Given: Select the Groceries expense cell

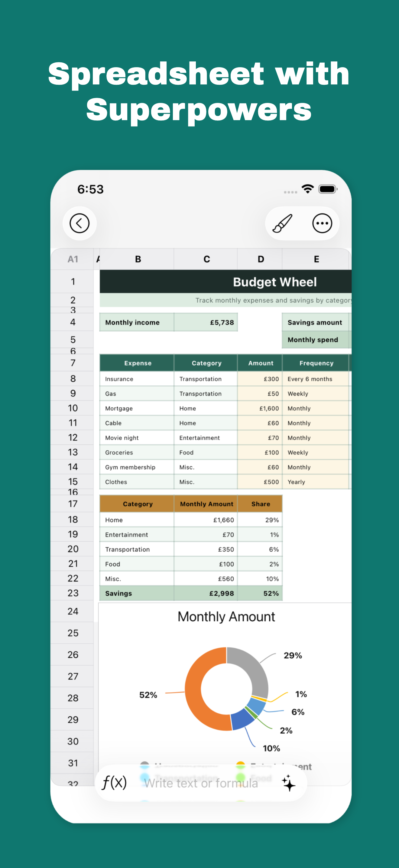Looking at the screenshot, I should [x=137, y=452].
